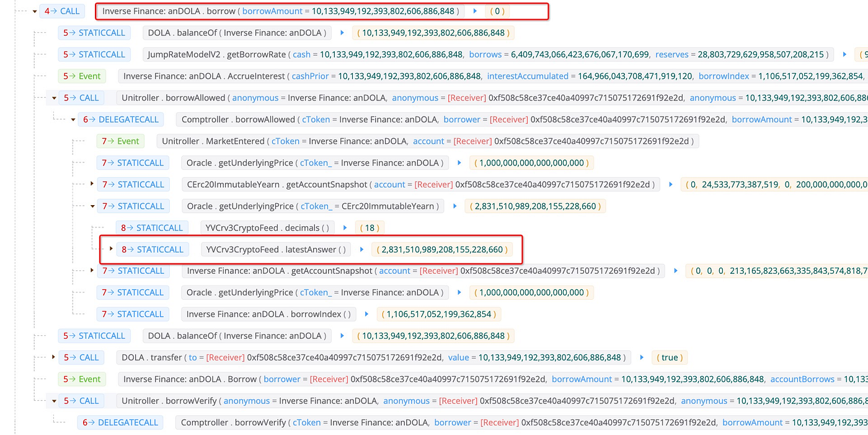Image resolution: width=868 pixels, height=435 pixels.
Task: Click the 5→ Event badge of anDOLA Borrow
Action: [x=82, y=379]
